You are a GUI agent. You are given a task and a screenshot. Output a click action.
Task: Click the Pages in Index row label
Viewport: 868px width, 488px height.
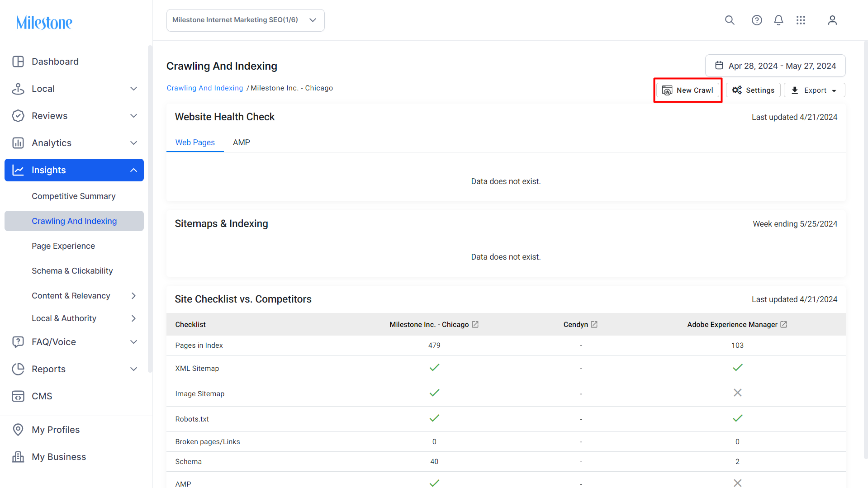[199, 346]
